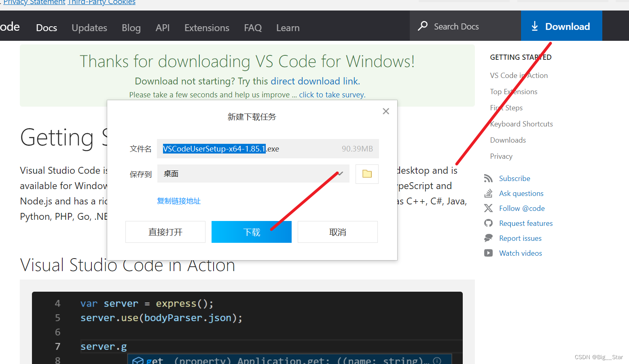
Task: Click the 'click to take survey' link
Action: click(332, 95)
